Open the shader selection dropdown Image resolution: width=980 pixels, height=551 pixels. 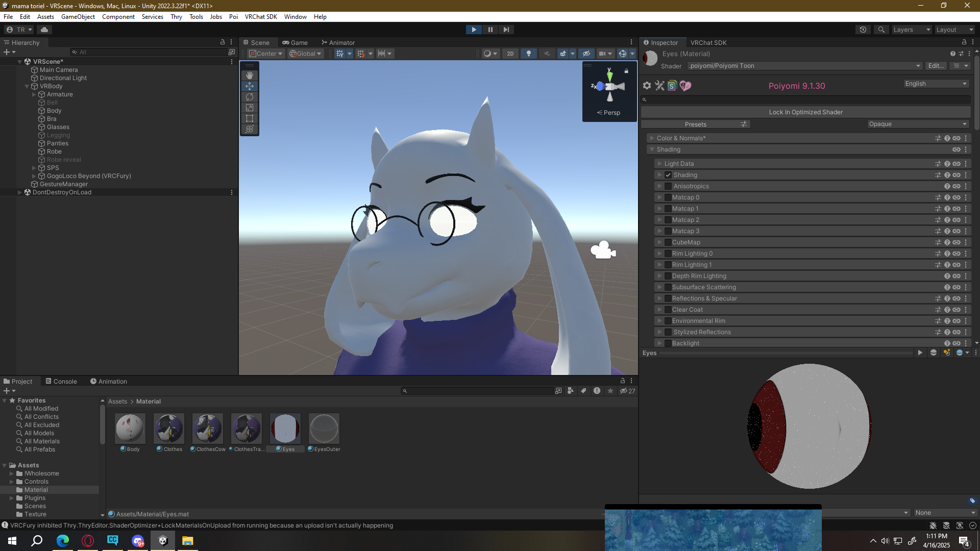click(x=804, y=66)
